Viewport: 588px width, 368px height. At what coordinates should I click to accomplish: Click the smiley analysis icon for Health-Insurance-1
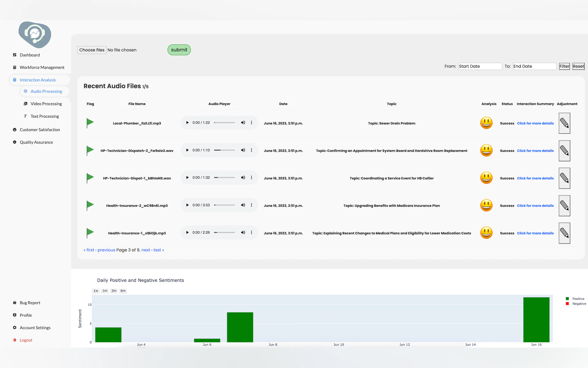click(x=486, y=233)
